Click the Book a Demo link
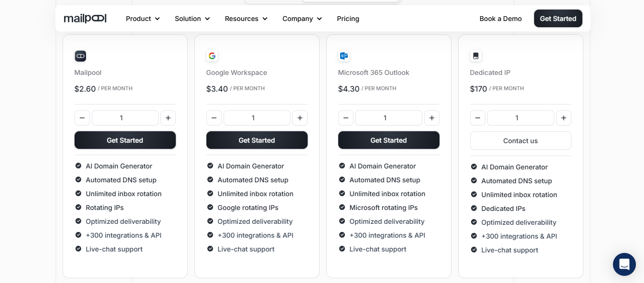Image resolution: width=644 pixels, height=283 pixels. (x=501, y=19)
